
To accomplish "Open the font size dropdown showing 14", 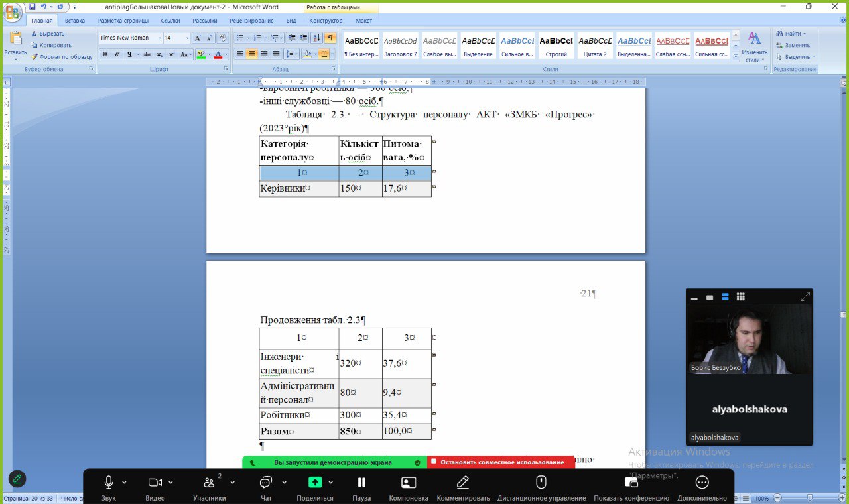I will (x=187, y=38).
